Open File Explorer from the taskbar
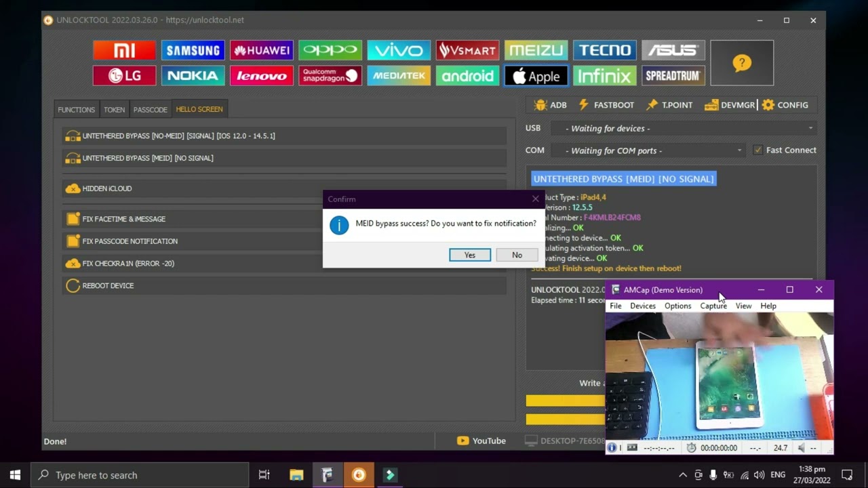 [x=296, y=475]
